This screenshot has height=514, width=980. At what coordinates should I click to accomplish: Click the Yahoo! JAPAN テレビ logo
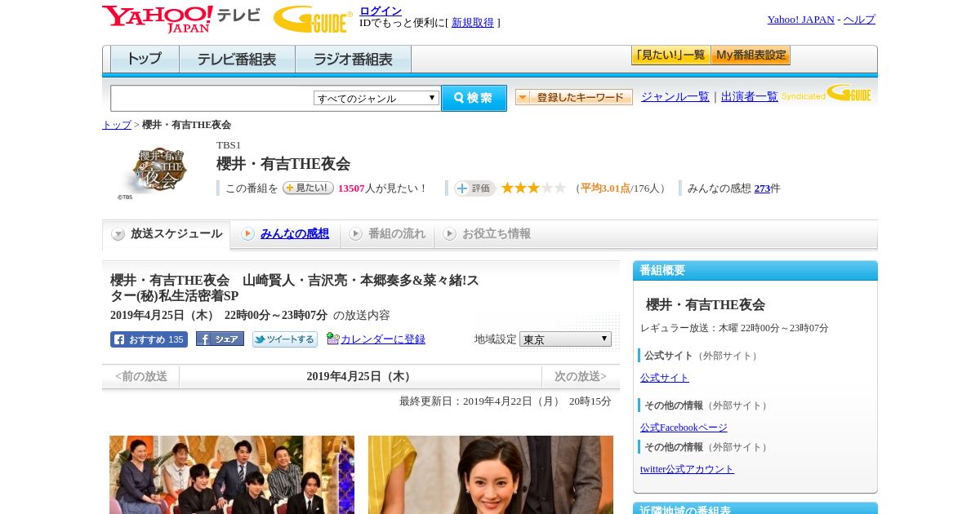pyautogui.click(x=181, y=19)
